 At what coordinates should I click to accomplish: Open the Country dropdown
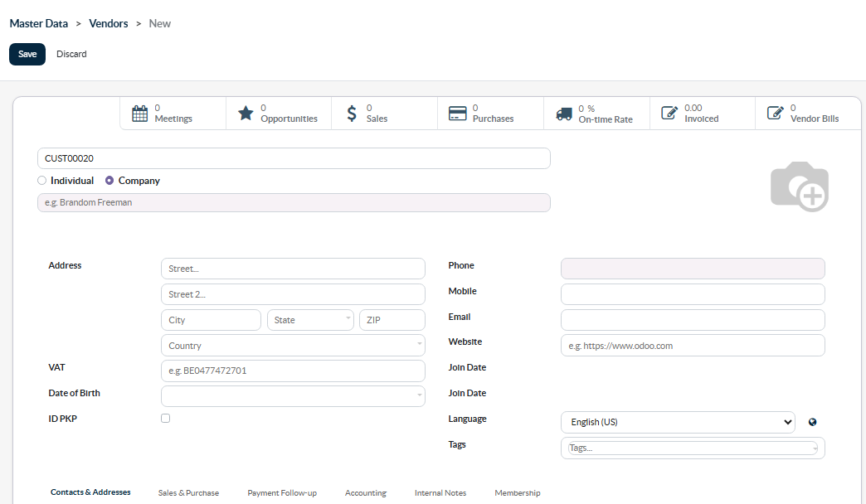[294, 346]
